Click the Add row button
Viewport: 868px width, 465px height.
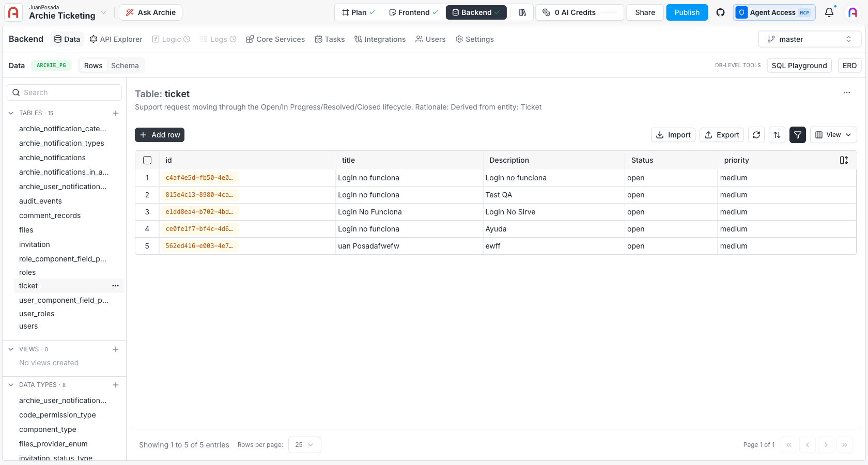(160, 135)
